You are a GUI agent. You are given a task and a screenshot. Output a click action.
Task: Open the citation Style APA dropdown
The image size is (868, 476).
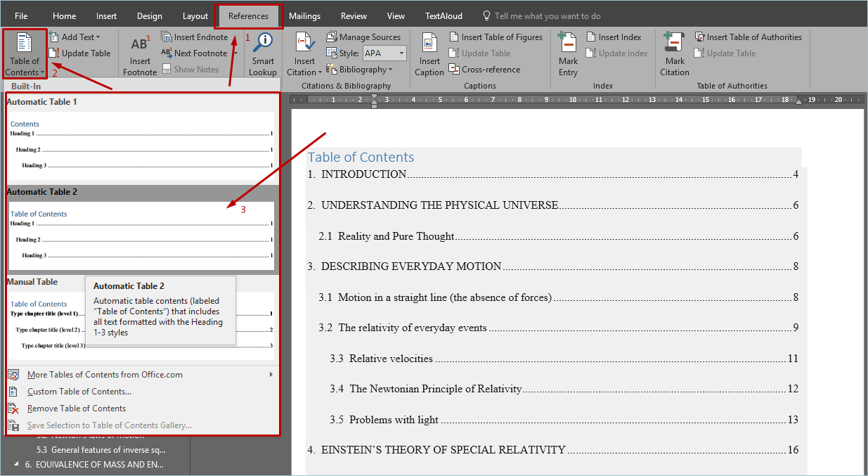point(401,53)
